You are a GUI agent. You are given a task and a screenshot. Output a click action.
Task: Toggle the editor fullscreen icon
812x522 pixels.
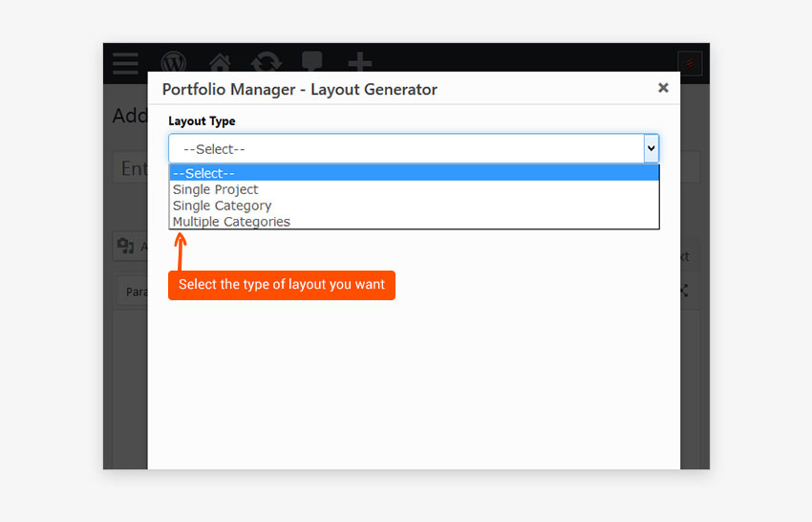point(685,291)
